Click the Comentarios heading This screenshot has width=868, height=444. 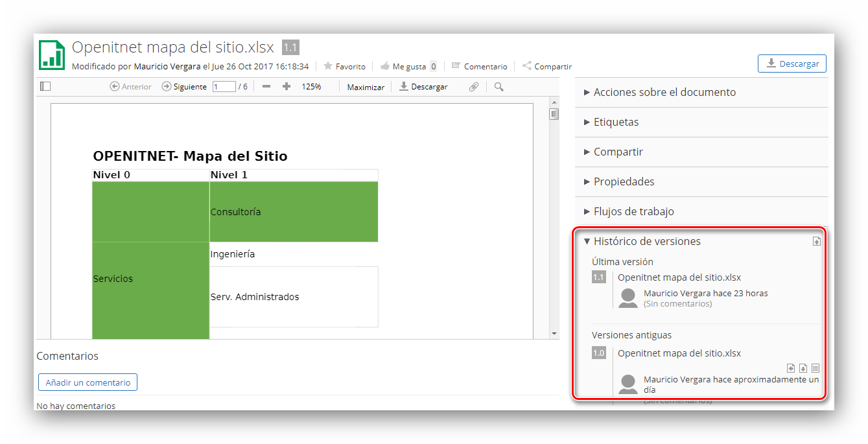67,356
